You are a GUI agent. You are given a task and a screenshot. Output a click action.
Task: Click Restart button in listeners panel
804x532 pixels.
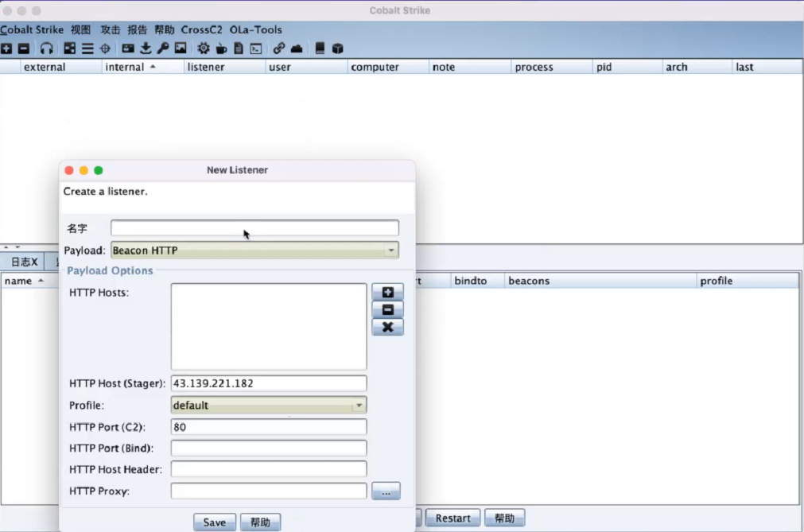tap(452, 518)
